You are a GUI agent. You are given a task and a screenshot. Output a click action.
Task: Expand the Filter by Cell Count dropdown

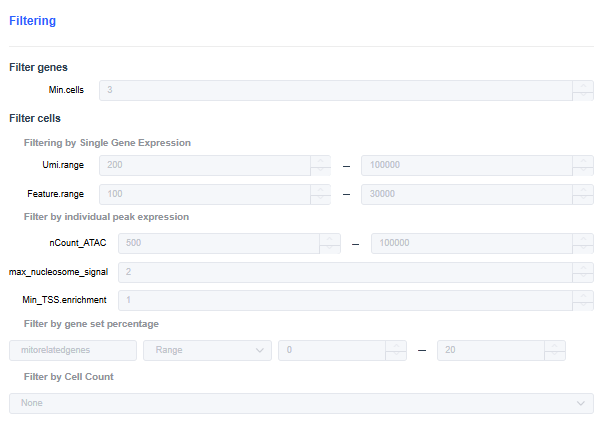[301, 403]
